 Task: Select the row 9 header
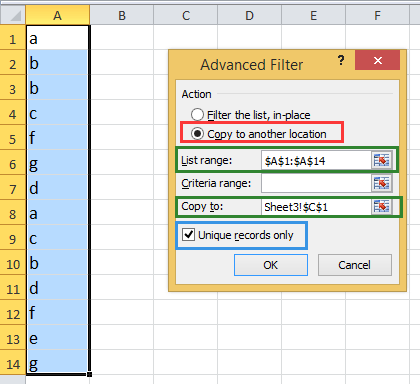tap(13, 238)
